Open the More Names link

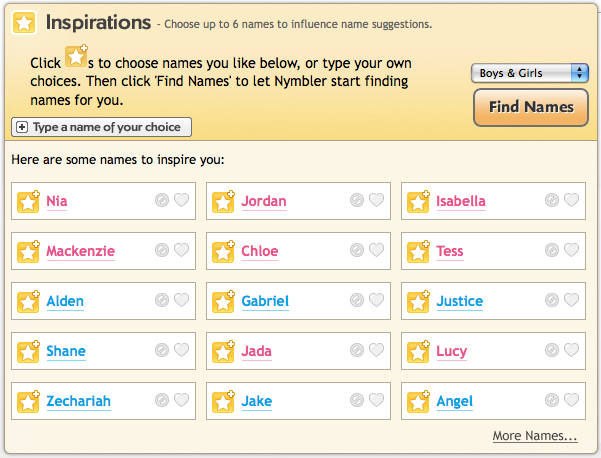(535, 436)
